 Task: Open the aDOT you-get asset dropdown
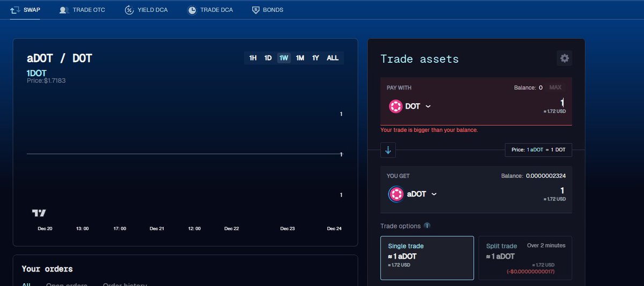tap(413, 194)
